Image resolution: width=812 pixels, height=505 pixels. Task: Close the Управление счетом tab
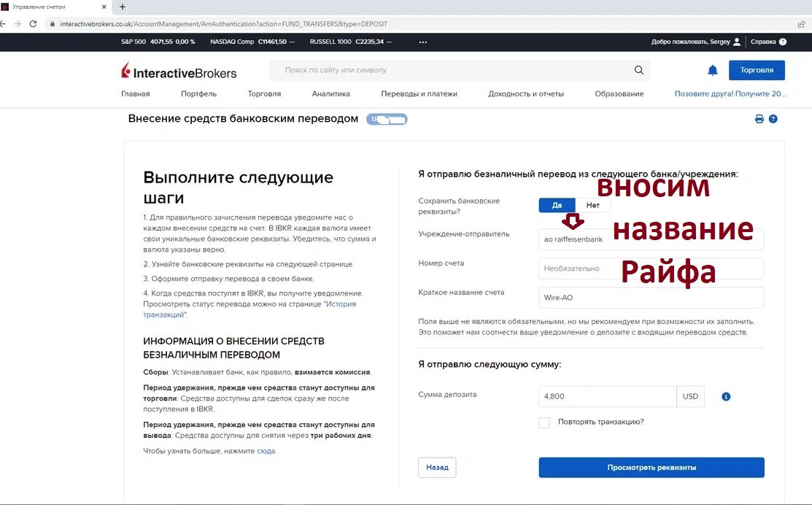tap(104, 7)
